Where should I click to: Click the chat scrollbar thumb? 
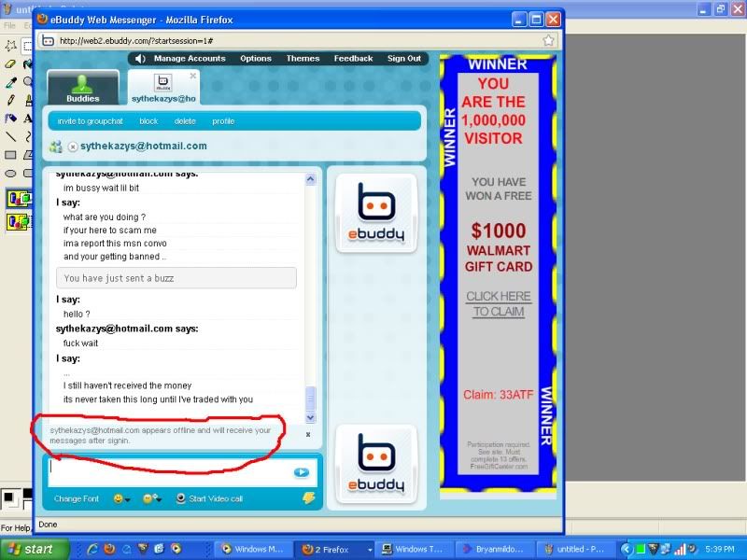coord(310,399)
